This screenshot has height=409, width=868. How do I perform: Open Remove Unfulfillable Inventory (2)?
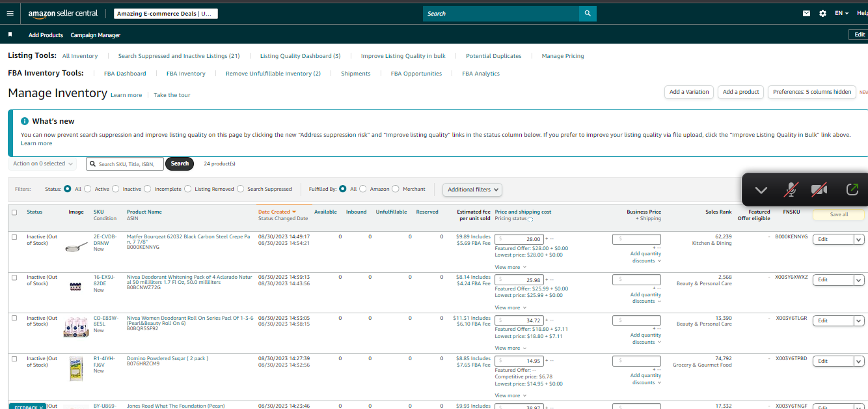click(273, 74)
